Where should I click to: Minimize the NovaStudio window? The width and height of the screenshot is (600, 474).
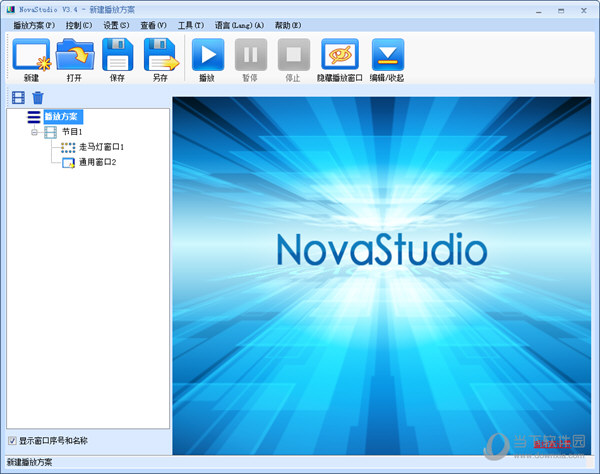pos(539,11)
